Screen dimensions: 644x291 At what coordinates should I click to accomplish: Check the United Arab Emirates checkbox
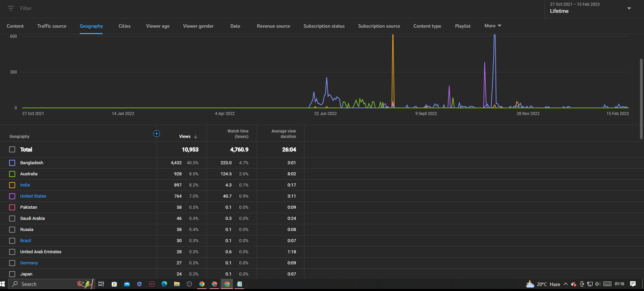coord(12,252)
